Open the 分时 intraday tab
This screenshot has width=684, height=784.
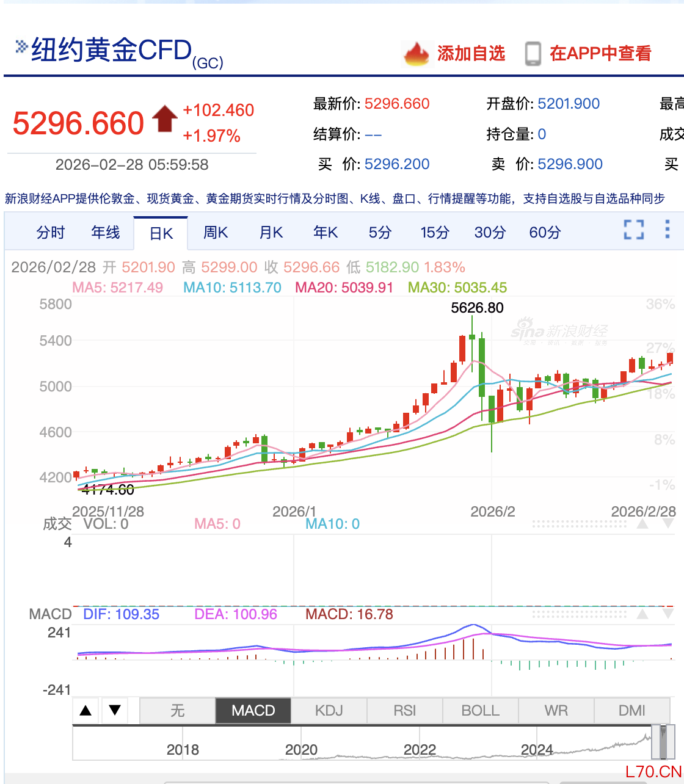(x=51, y=233)
